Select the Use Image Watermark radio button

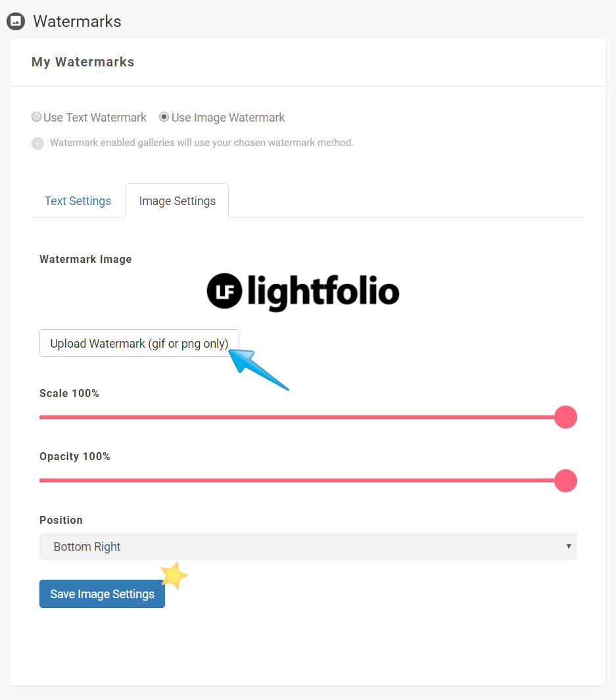click(164, 117)
